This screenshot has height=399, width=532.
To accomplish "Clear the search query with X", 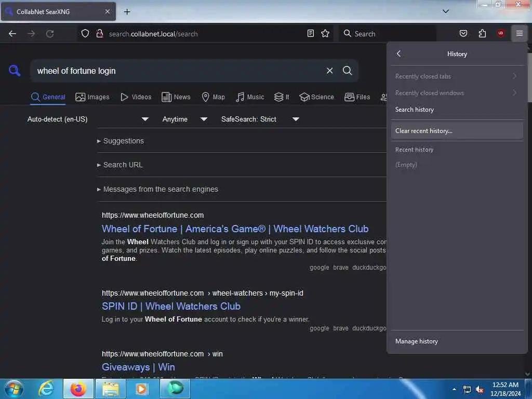I will 329,71.
